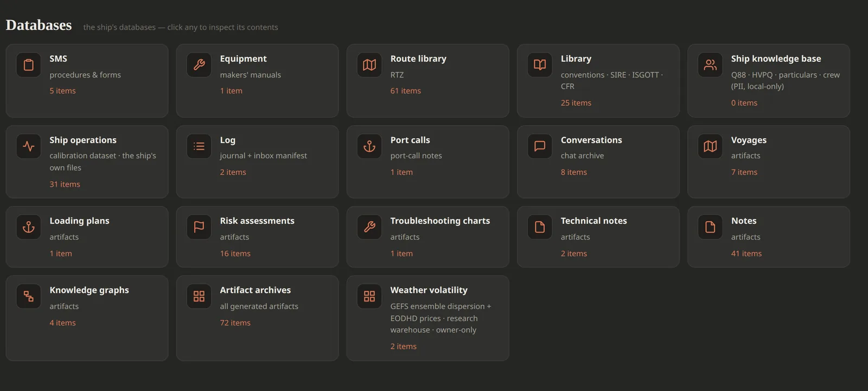Open the Ship operations title
868x391 pixels.
[x=83, y=140]
